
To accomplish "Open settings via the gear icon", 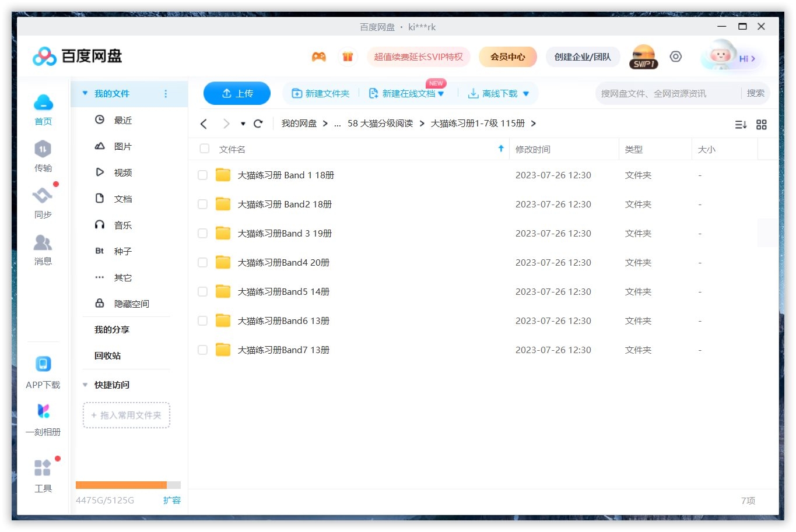I will point(675,57).
